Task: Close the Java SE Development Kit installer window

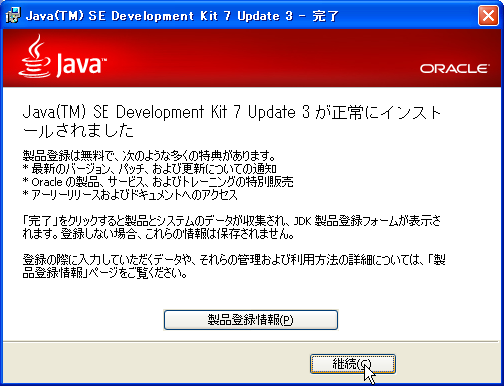Action: pyautogui.click(x=488, y=15)
